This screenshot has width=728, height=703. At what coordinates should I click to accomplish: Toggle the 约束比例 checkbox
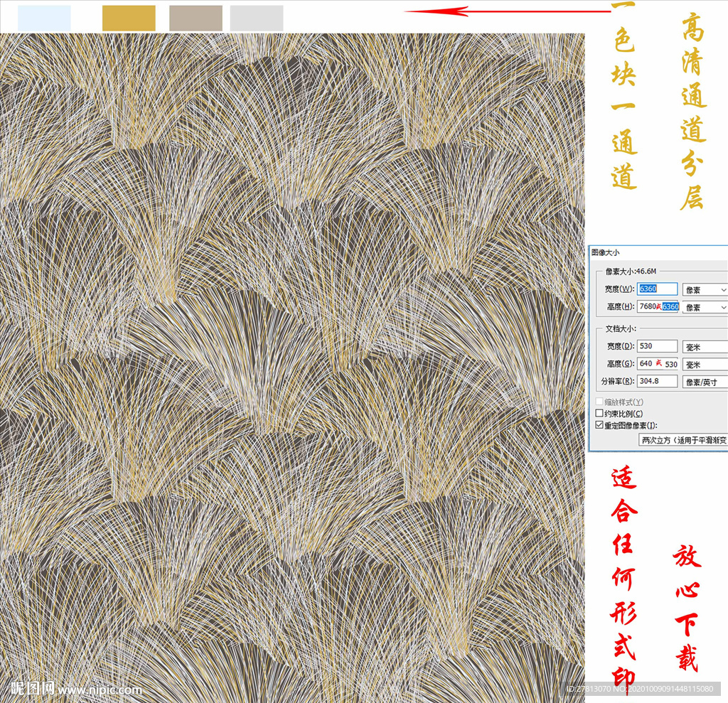click(x=599, y=414)
